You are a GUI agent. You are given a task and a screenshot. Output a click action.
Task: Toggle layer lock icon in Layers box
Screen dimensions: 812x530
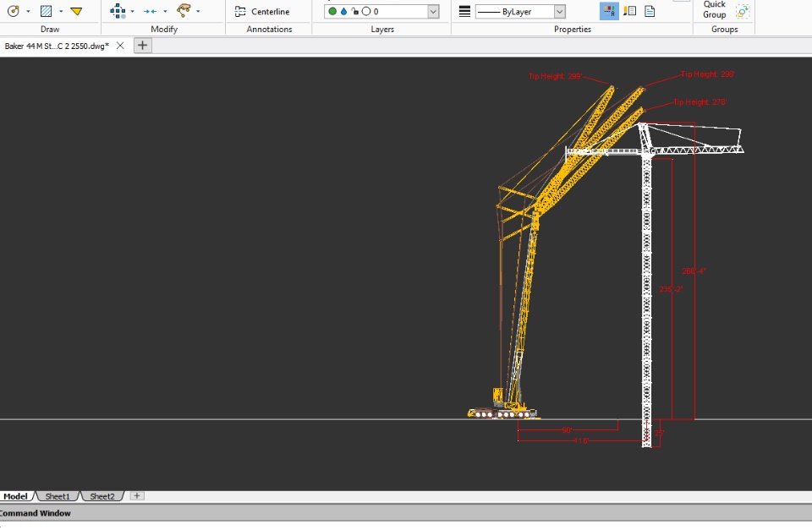[354, 12]
